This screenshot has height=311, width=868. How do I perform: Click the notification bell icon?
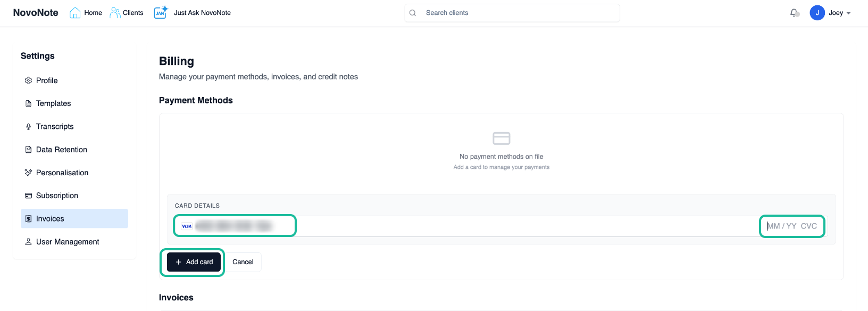coord(794,13)
